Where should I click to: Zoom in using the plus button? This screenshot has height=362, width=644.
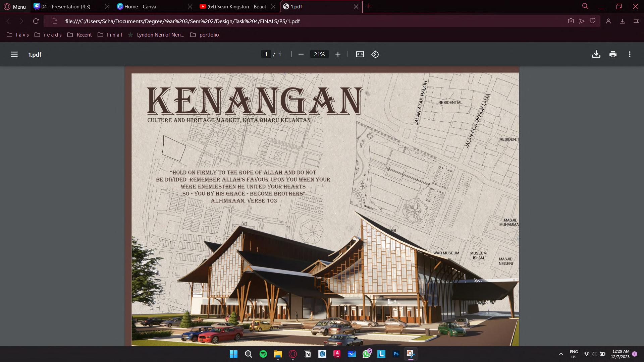coord(338,54)
